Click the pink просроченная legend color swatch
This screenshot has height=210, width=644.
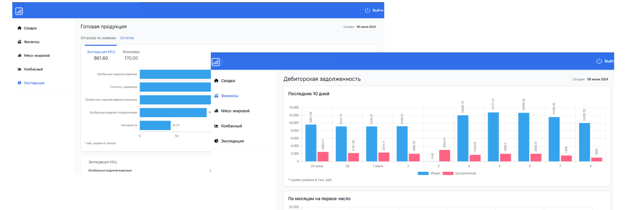pyautogui.click(x=449, y=173)
